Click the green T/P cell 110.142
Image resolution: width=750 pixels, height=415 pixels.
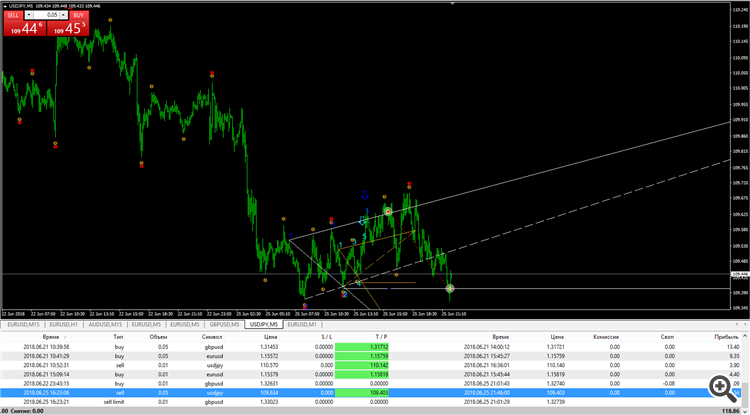(362, 365)
